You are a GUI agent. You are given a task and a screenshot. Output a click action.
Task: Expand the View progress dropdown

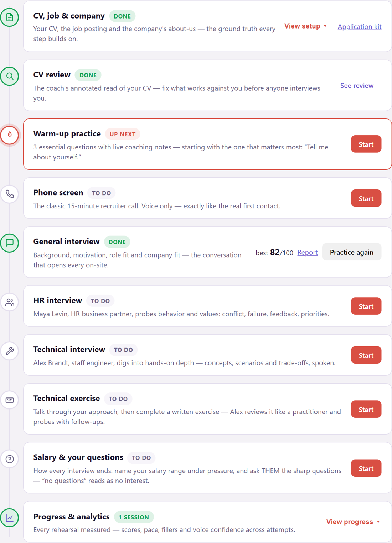(353, 522)
